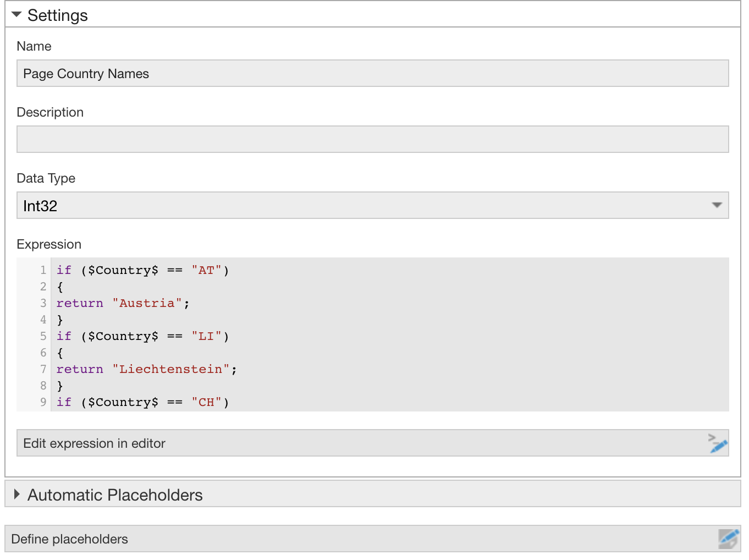This screenshot has width=749, height=560.
Task: Click the closing brace on line 8
Action: (60, 386)
